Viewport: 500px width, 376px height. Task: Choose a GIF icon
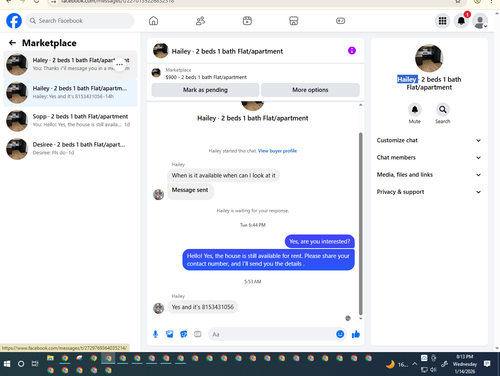click(x=198, y=334)
